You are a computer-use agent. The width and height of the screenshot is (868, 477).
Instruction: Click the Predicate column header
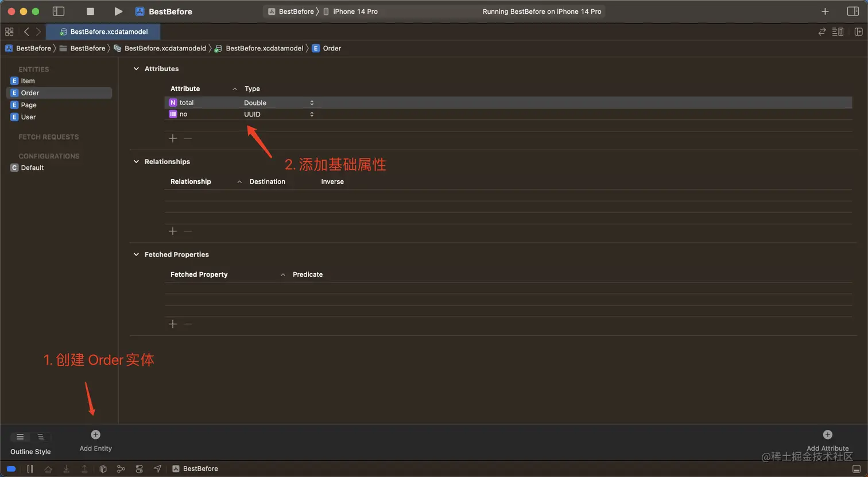coord(308,275)
